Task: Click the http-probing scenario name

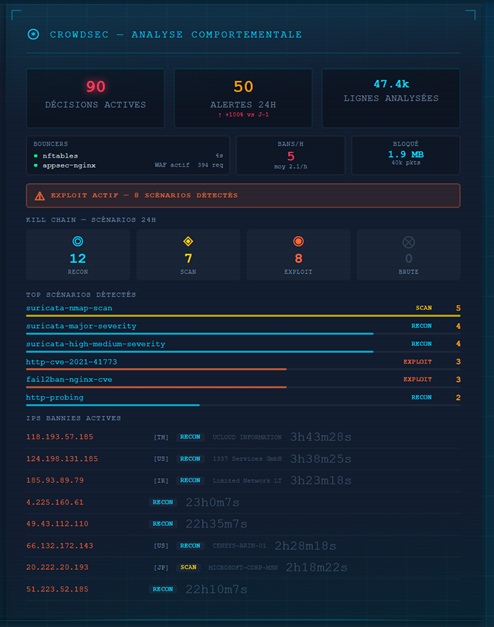Action: [55, 397]
